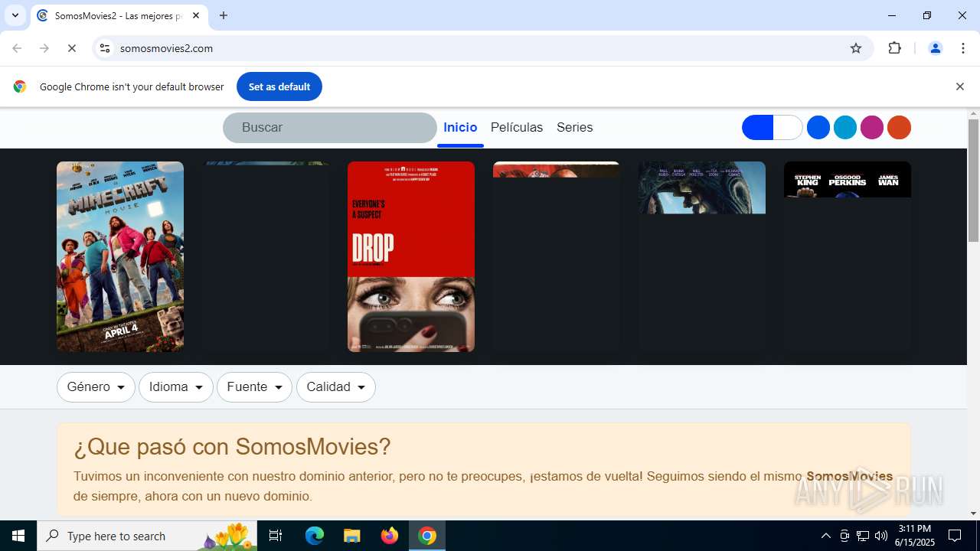Open the Minecraft Movie poster
The height and width of the screenshot is (551, 980).
pyautogui.click(x=120, y=256)
